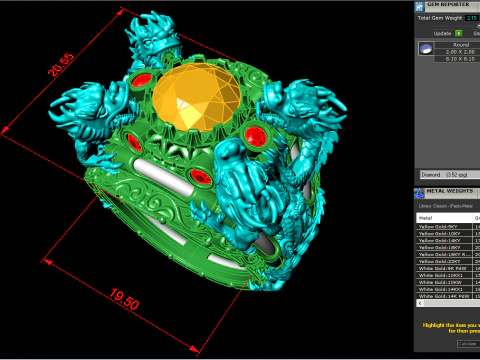This screenshot has width=480, height=360.
Task: Click the Metal column header
Action: pyautogui.click(x=444, y=218)
